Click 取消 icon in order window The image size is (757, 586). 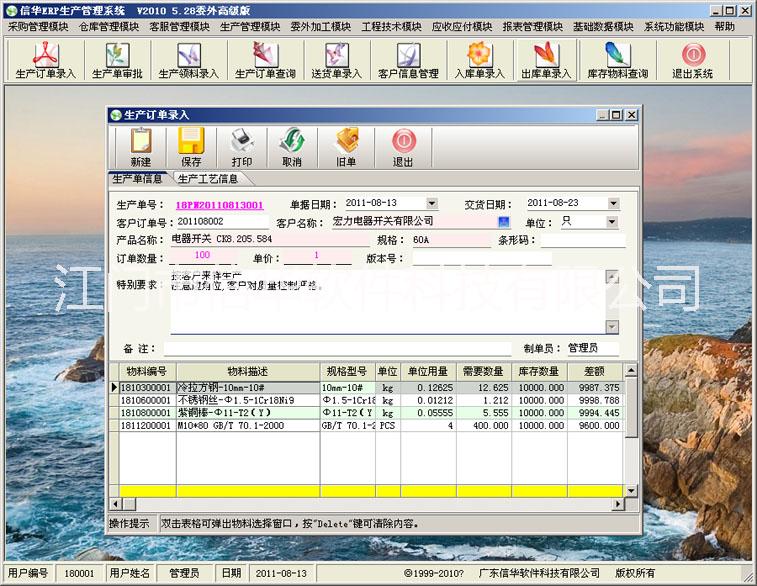pyautogui.click(x=292, y=147)
